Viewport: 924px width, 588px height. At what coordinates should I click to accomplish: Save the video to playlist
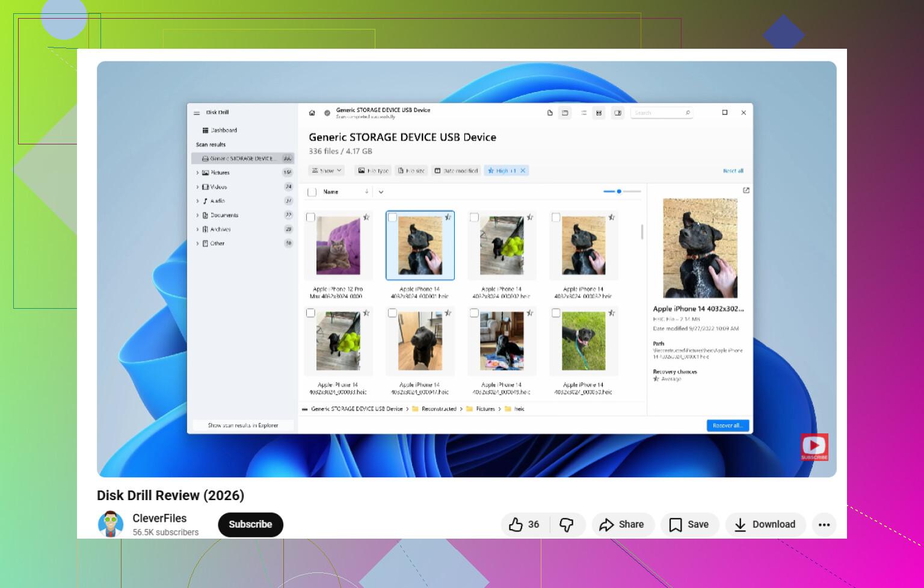point(689,525)
